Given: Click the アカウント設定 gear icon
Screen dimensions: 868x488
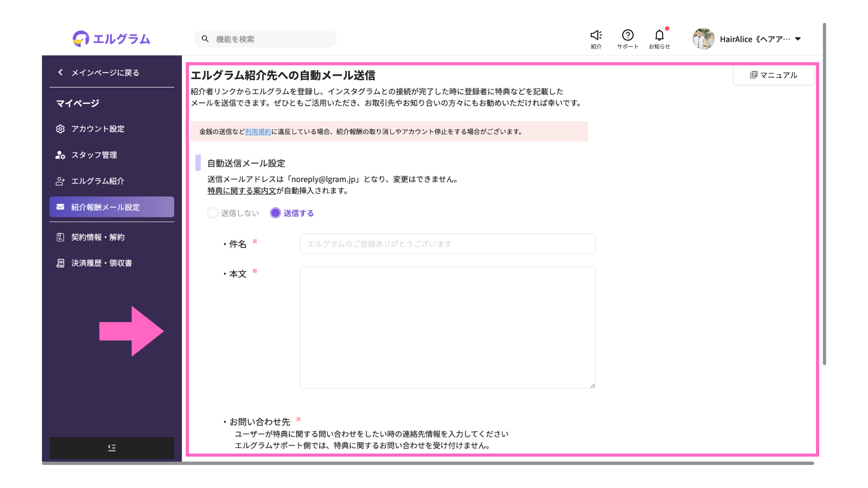Looking at the screenshot, I should pyautogui.click(x=60, y=129).
